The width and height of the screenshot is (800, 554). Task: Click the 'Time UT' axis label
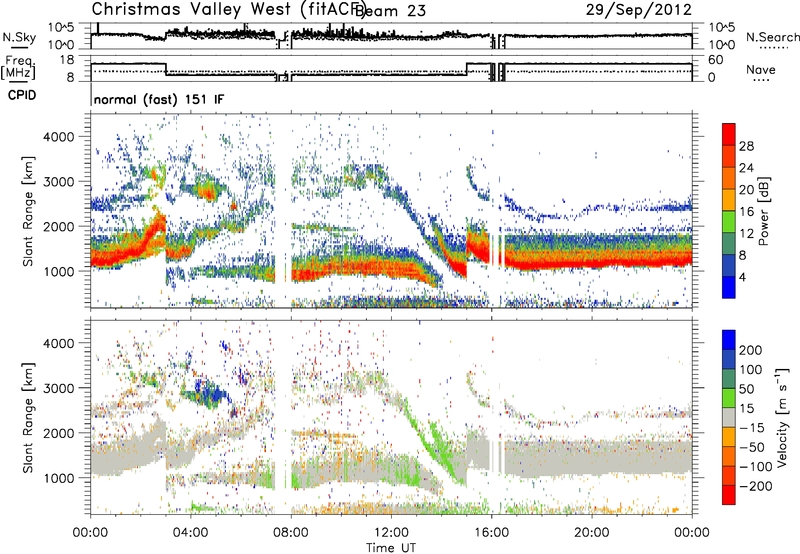point(391,548)
